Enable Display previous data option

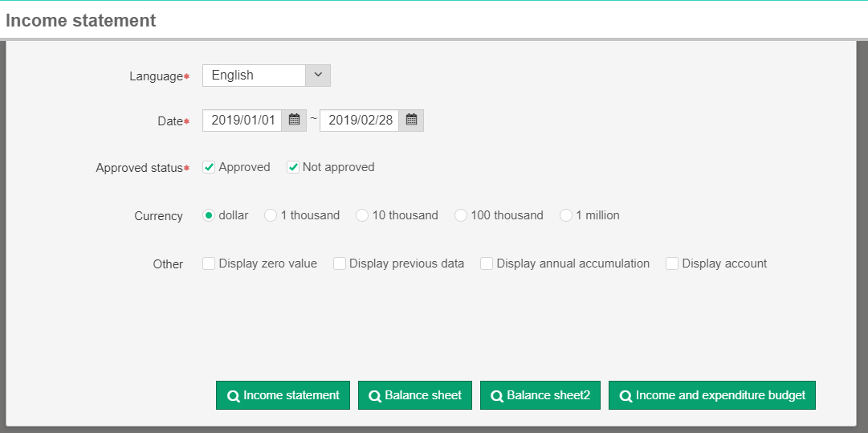click(340, 263)
